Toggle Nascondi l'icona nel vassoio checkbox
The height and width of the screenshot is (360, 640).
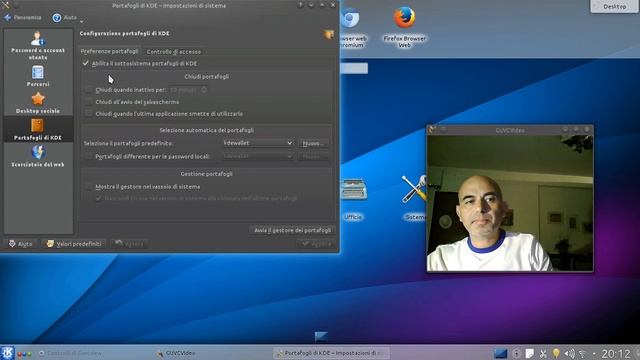(98, 198)
